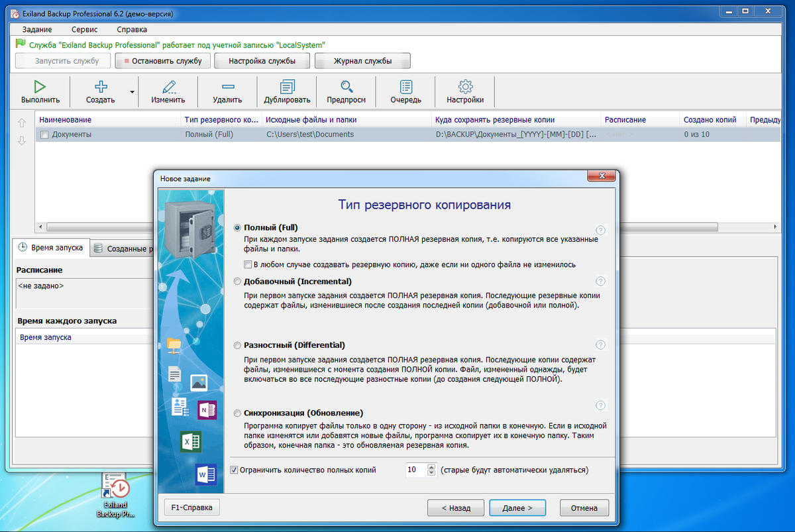Select Разностный (Differential) backup type
The width and height of the screenshot is (795, 532).
[237, 345]
